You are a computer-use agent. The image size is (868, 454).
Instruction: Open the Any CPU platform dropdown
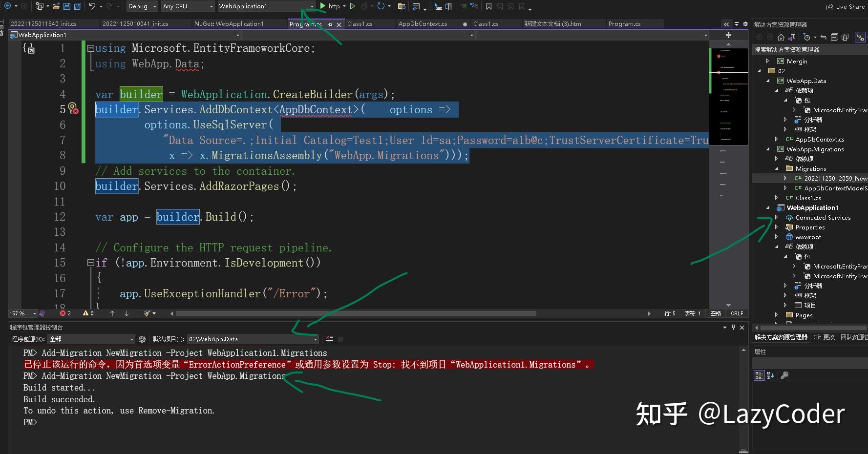188,6
